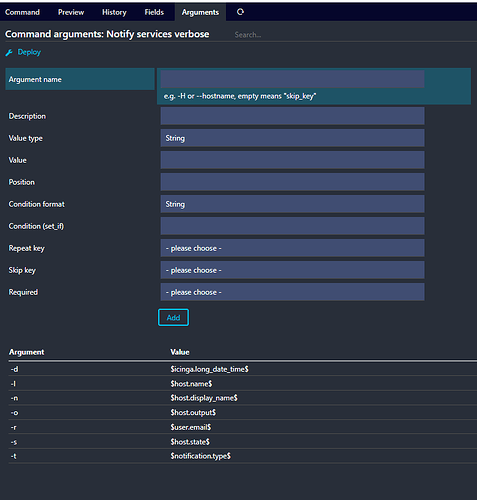This screenshot has height=500, width=477.
Task: Focus the Argument name input field
Action: (x=292, y=79)
